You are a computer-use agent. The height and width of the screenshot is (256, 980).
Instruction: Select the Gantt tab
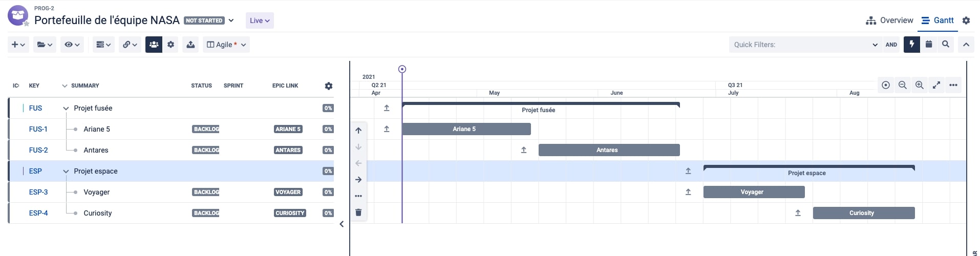pyautogui.click(x=938, y=20)
